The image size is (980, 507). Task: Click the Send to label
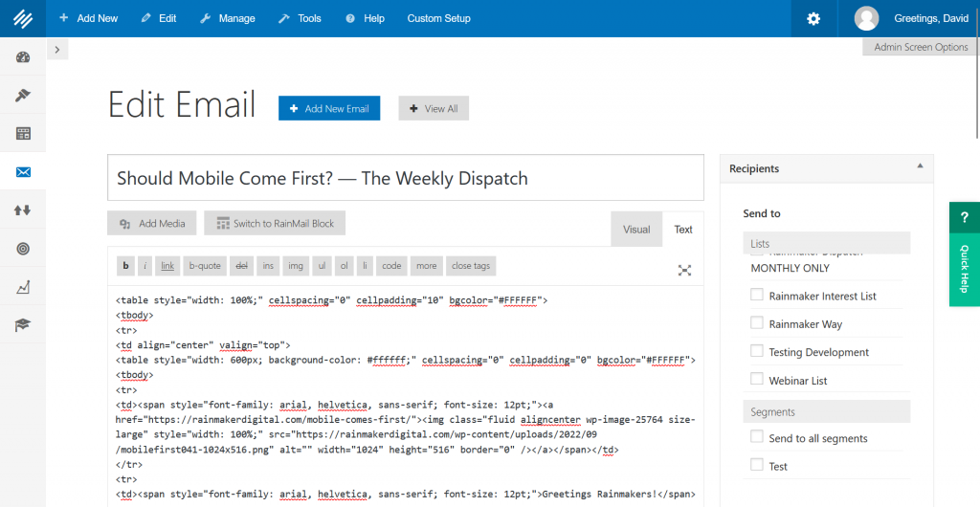click(761, 213)
